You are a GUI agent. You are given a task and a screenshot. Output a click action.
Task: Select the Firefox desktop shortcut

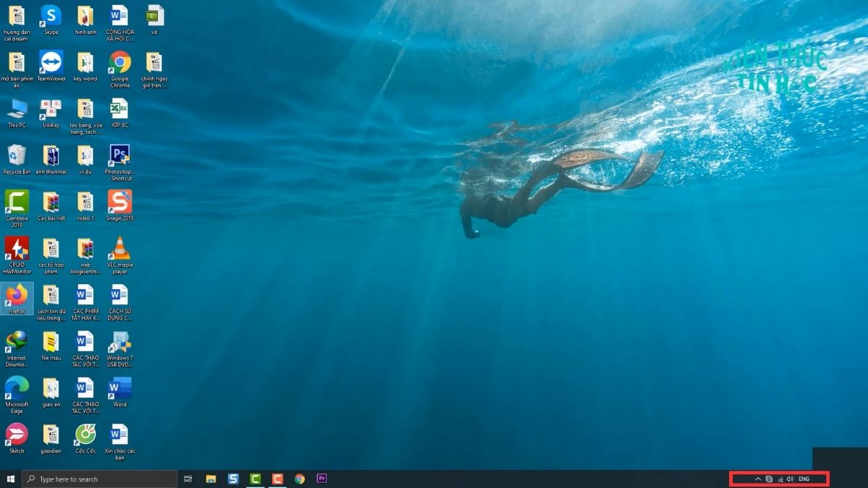tap(17, 299)
